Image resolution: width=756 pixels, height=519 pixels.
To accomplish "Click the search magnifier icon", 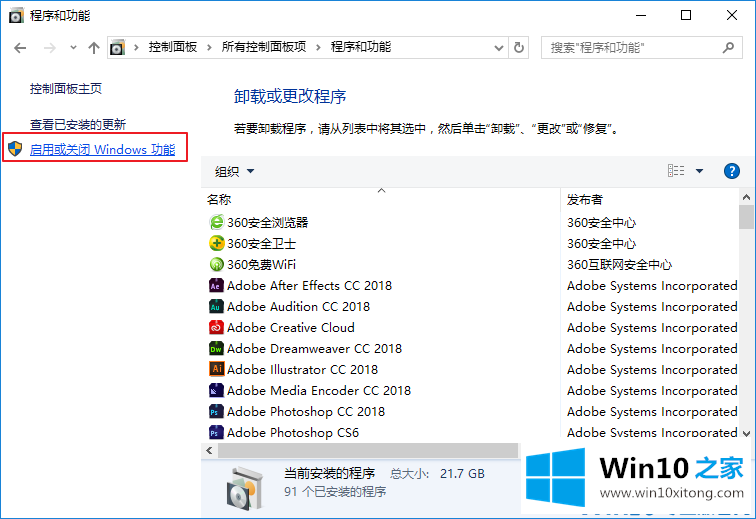I will click(x=728, y=47).
